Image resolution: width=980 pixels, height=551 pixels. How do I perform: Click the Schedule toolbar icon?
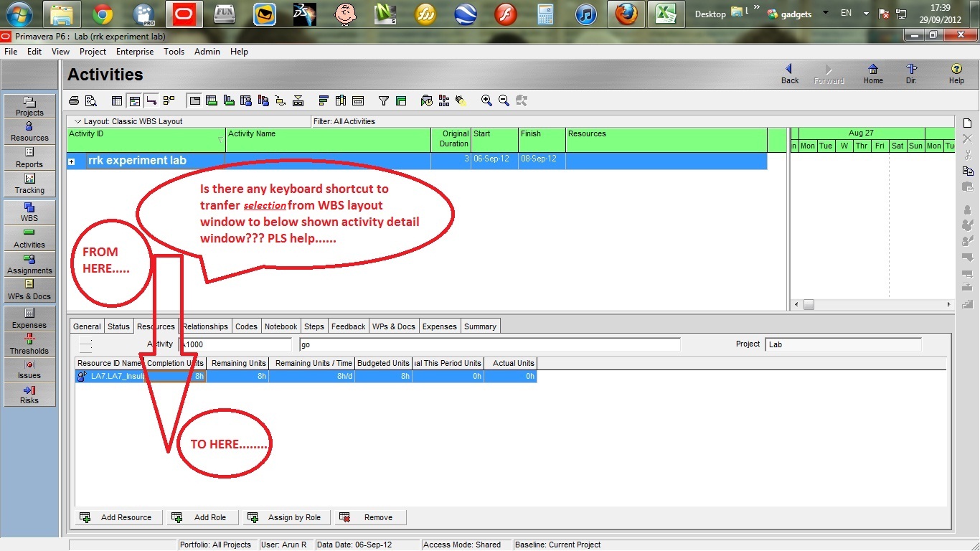point(427,100)
